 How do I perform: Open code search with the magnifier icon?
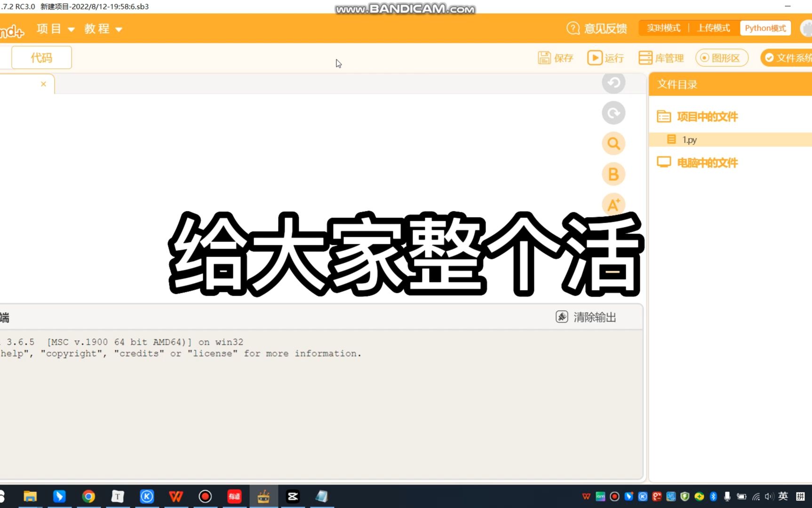pyautogui.click(x=613, y=143)
